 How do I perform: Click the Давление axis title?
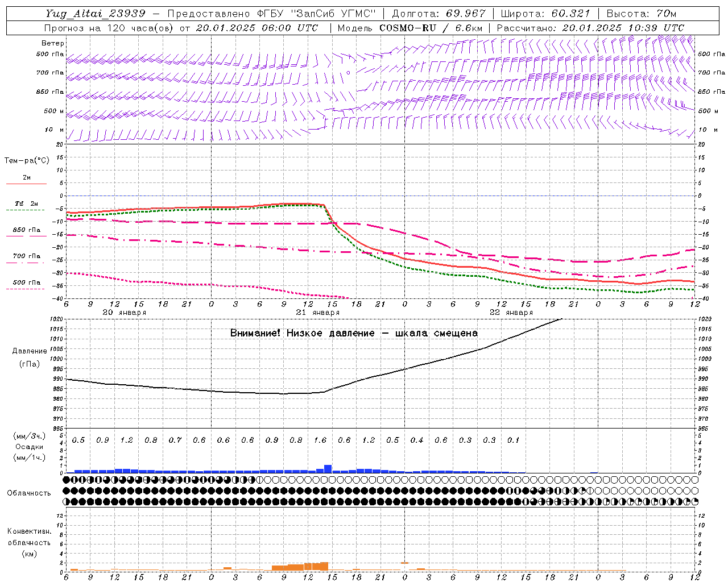click(x=30, y=351)
